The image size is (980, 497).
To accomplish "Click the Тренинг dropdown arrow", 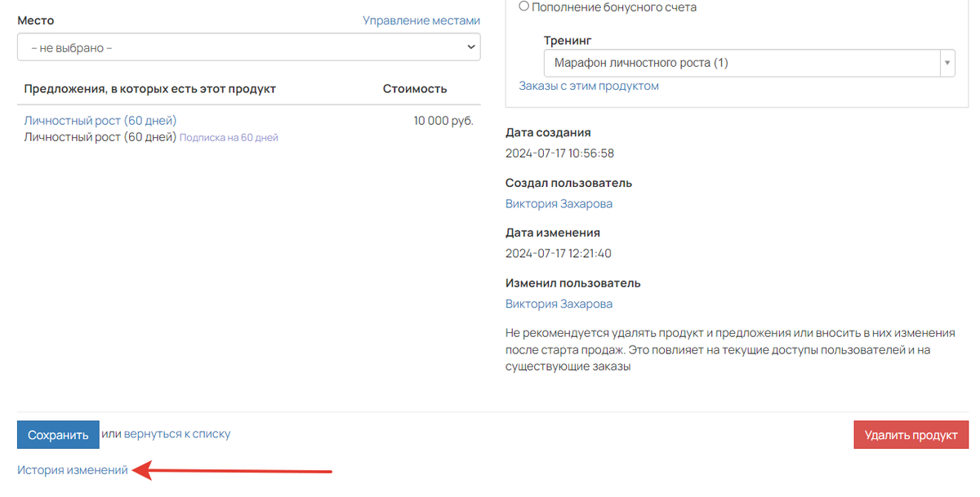I will click(947, 63).
